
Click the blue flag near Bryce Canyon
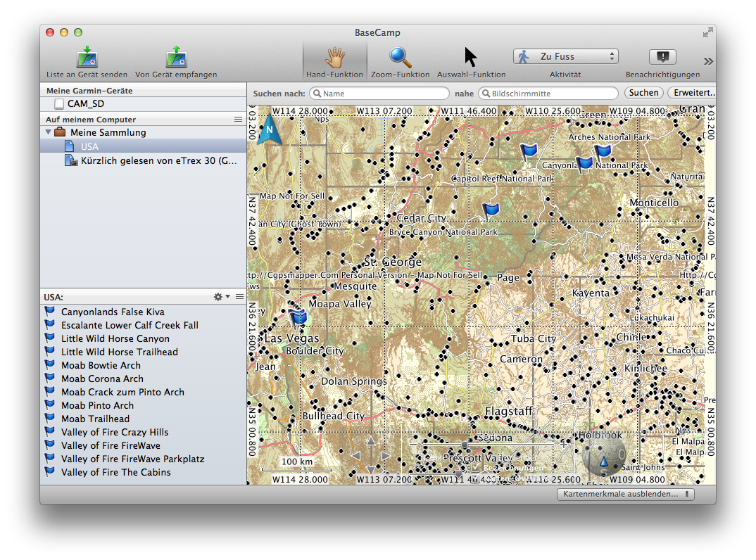pyautogui.click(x=491, y=210)
